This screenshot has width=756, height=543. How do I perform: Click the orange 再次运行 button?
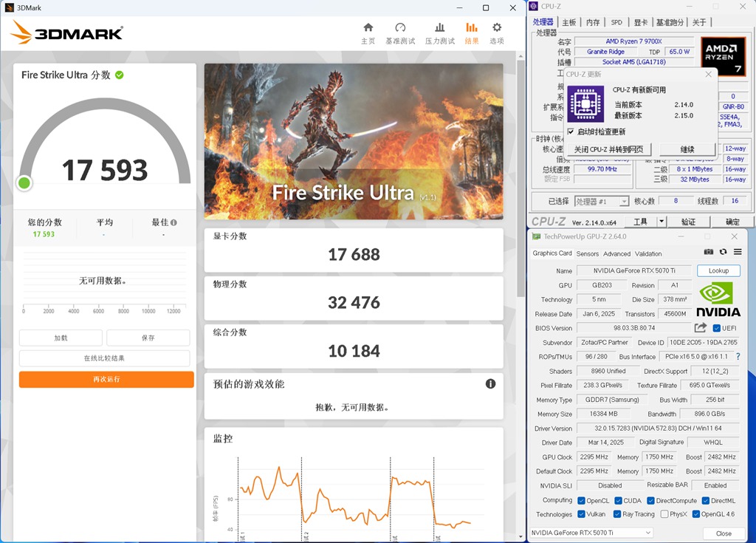[x=106, y=380]
